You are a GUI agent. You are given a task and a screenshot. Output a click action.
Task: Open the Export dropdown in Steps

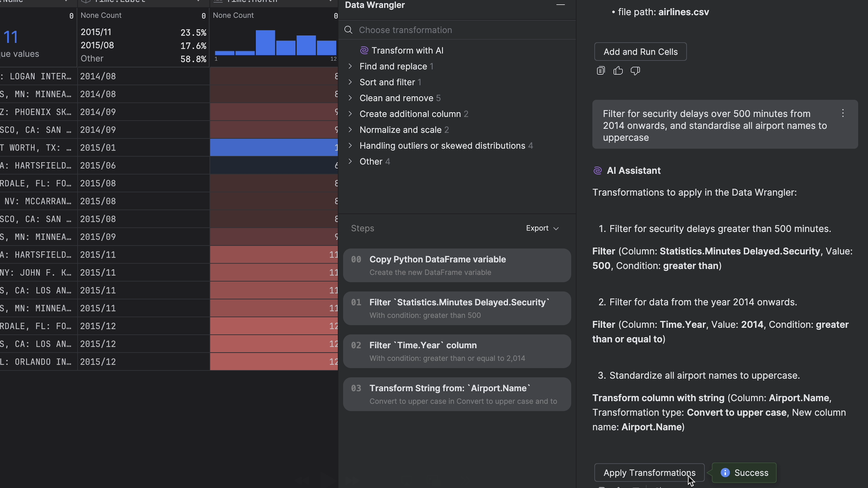542,228
